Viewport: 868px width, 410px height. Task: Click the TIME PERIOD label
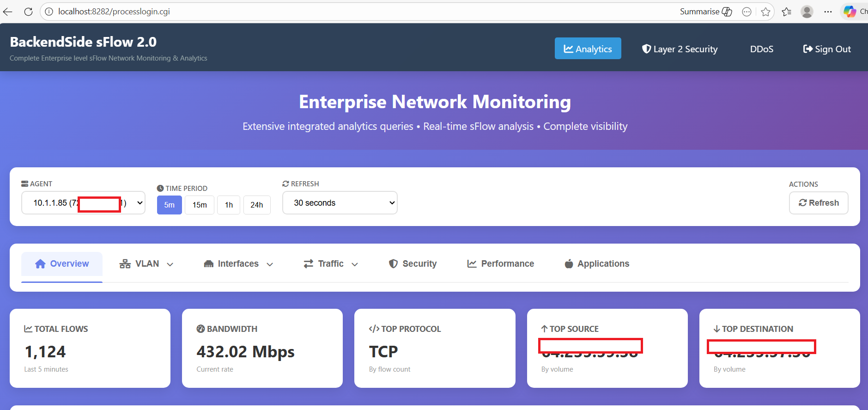pyautogui.click(x=182, y=189)
